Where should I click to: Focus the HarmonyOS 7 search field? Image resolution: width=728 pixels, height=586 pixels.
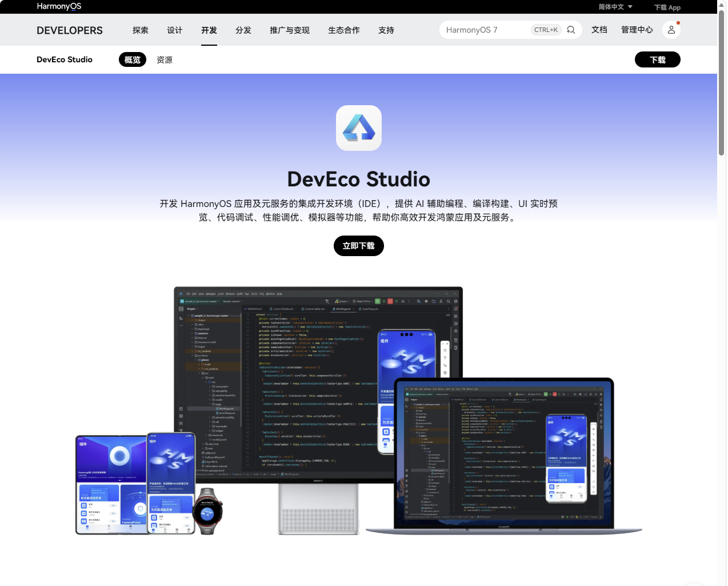486,30
